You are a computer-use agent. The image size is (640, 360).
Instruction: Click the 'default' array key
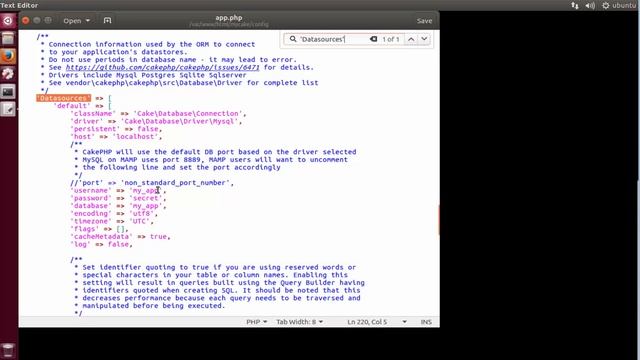[x=72, y=106]
